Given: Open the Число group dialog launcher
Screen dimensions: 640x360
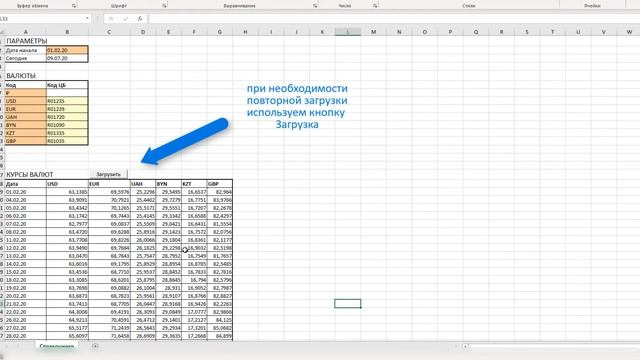Looking at the screenshot, I should point(375,6).
